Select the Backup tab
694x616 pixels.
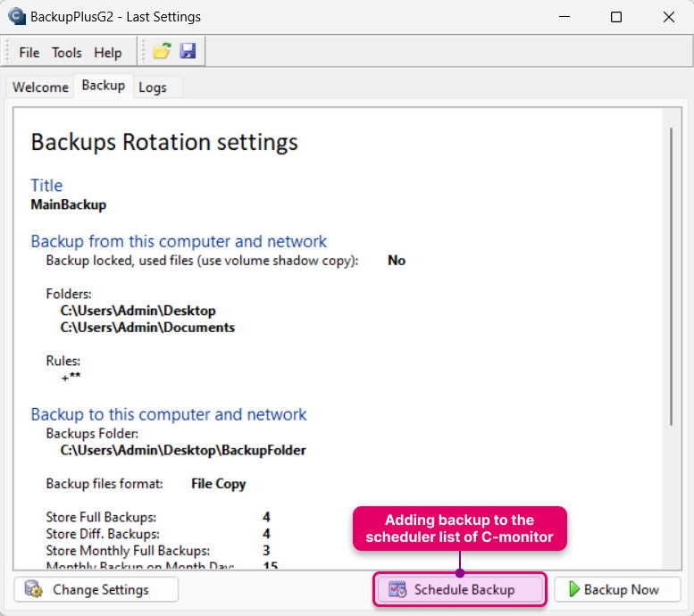click(103, 85)
